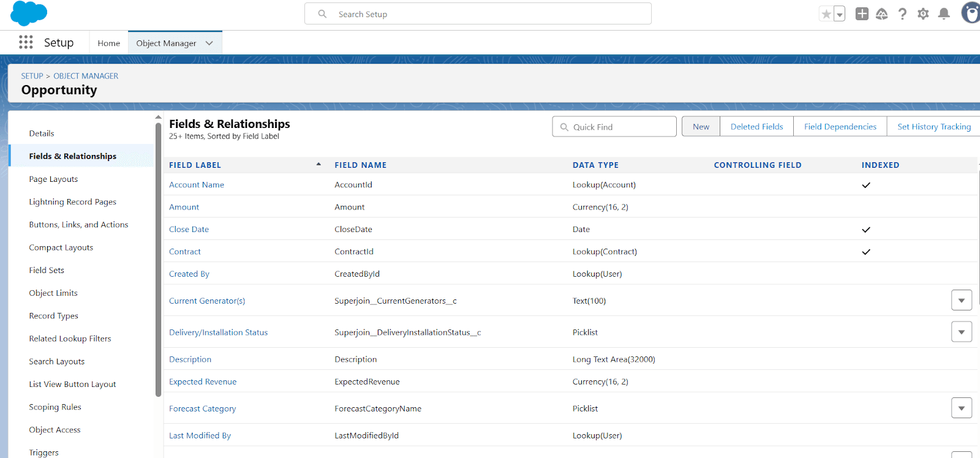Screen dimensions: 980x458
Task: Open Field Dependencies
Action: [840, 127]
